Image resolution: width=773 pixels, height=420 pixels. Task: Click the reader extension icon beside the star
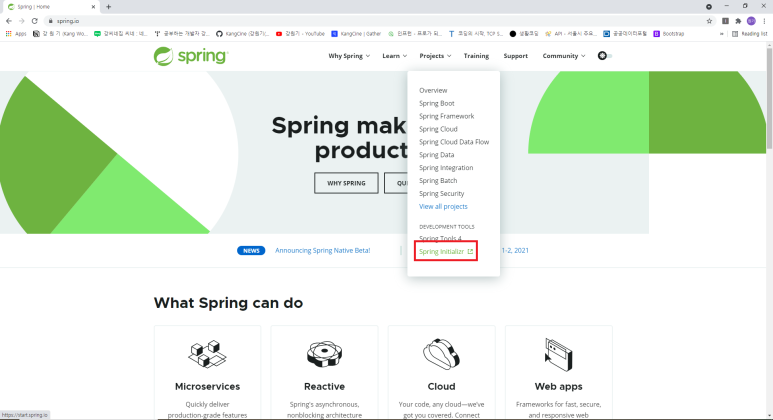(725, 21)
